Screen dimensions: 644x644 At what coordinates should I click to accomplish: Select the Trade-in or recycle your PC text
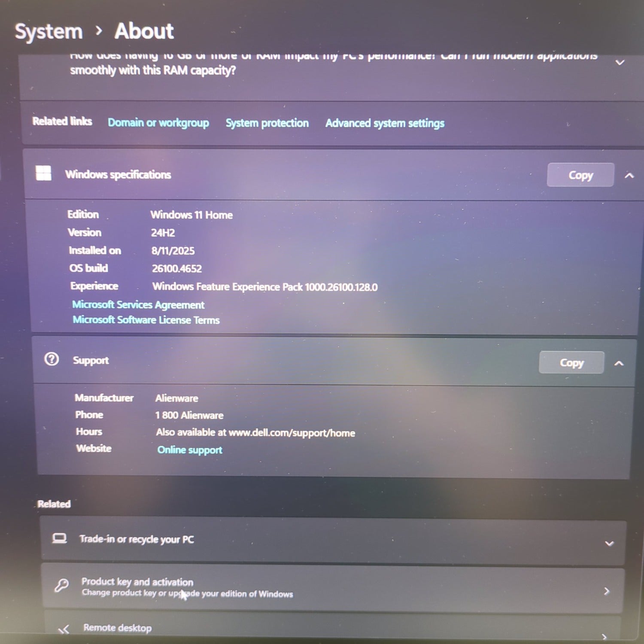[137, 539]
